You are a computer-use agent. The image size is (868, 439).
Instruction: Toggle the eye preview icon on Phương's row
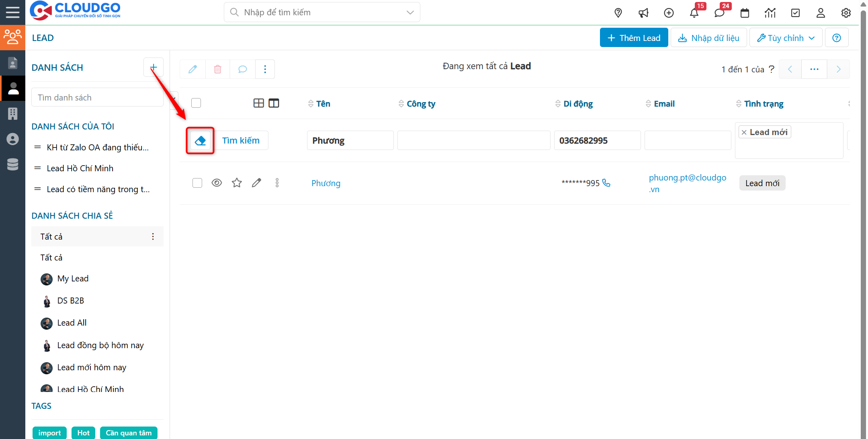click(x=217, y=183)
